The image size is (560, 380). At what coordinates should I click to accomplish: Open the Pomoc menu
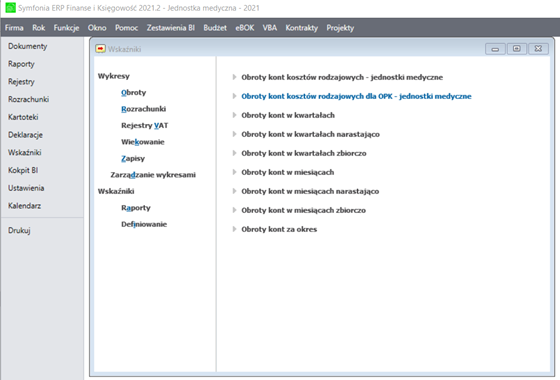[126, 28]
